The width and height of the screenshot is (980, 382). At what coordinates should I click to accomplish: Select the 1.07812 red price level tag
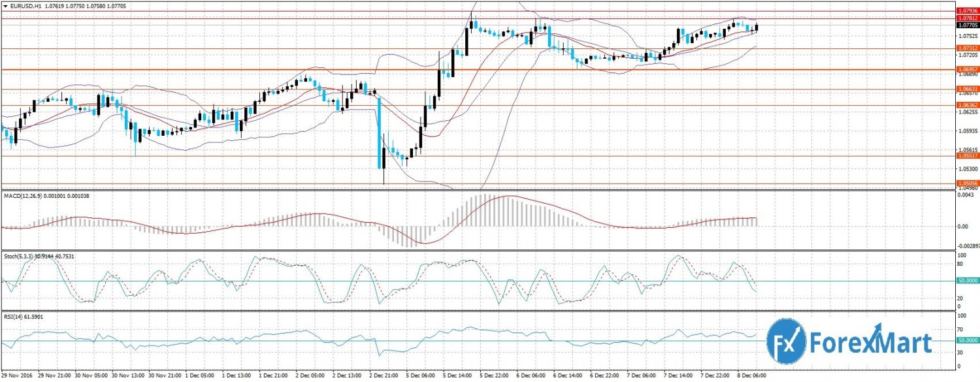click(x=967, y=18)
